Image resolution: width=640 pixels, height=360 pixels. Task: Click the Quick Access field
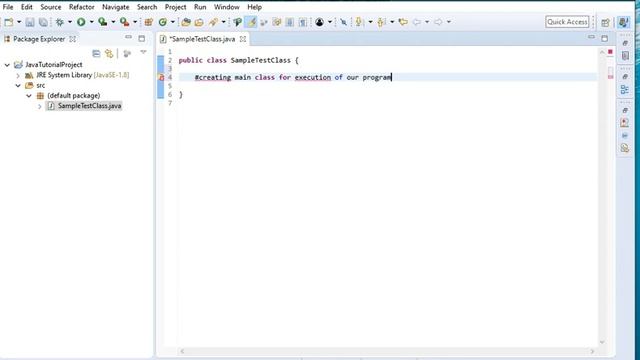click(x=567, y=22)
